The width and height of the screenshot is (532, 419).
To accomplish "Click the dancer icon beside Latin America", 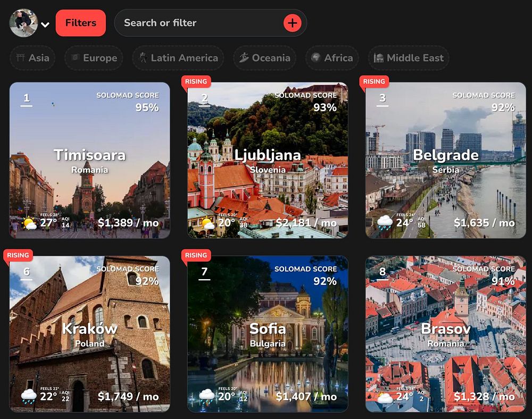I will click(x=143, y=57).
